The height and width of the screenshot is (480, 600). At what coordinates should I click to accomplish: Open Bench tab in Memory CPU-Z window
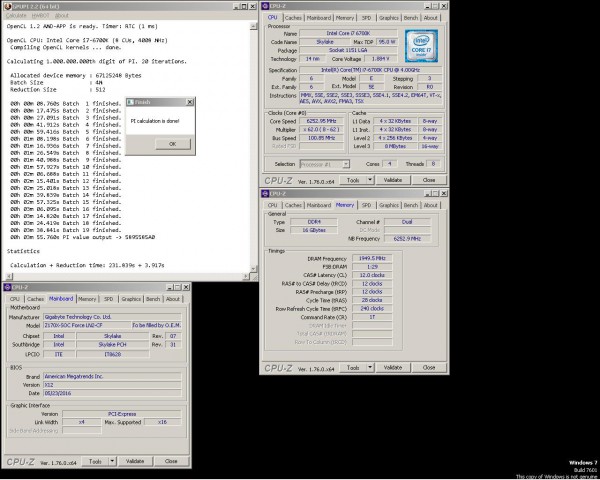click(x=411, y=205)
